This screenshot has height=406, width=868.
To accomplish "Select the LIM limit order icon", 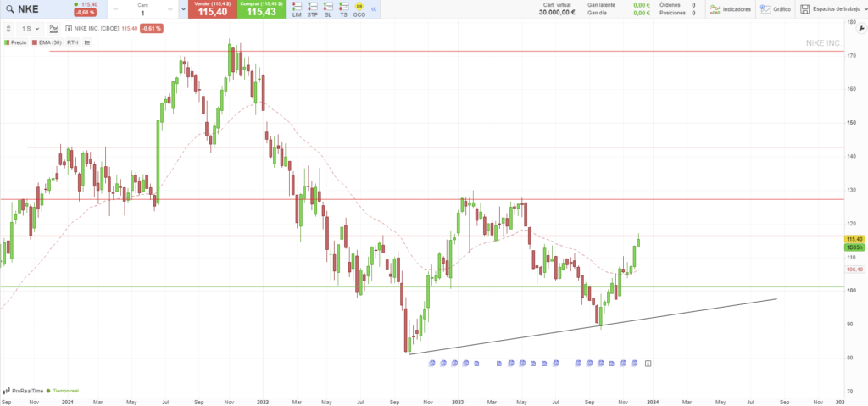I will (x=296, y=9).
